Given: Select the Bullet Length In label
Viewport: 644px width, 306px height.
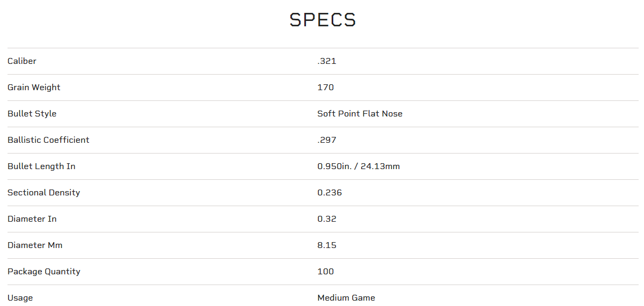Looking at the screenshot, I should tap(41, 166).
